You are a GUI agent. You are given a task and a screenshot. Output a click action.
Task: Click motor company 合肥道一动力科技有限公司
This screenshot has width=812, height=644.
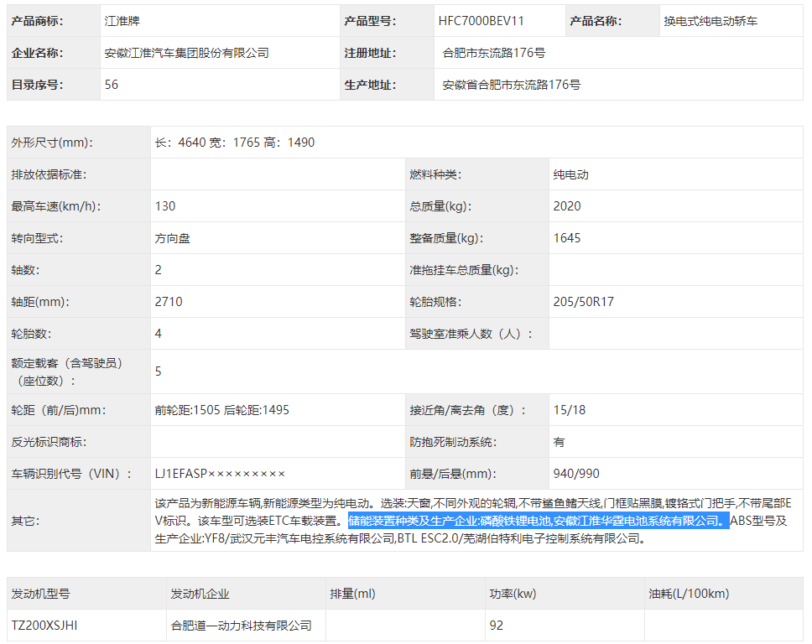coord(242,626)
